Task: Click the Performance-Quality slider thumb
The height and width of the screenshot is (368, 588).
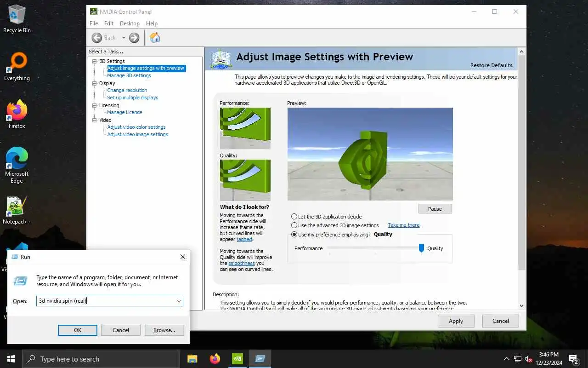Action: 421,248
